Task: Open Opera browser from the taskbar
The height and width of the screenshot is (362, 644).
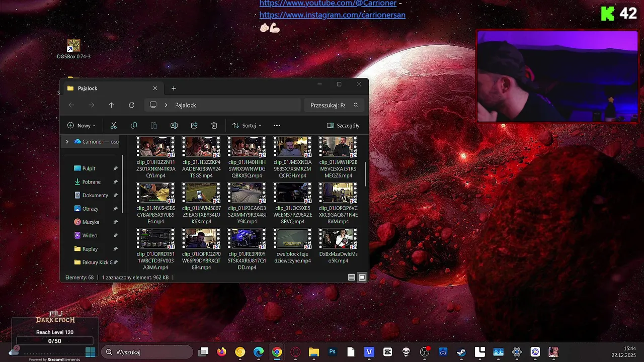Action: click(295, 352)
